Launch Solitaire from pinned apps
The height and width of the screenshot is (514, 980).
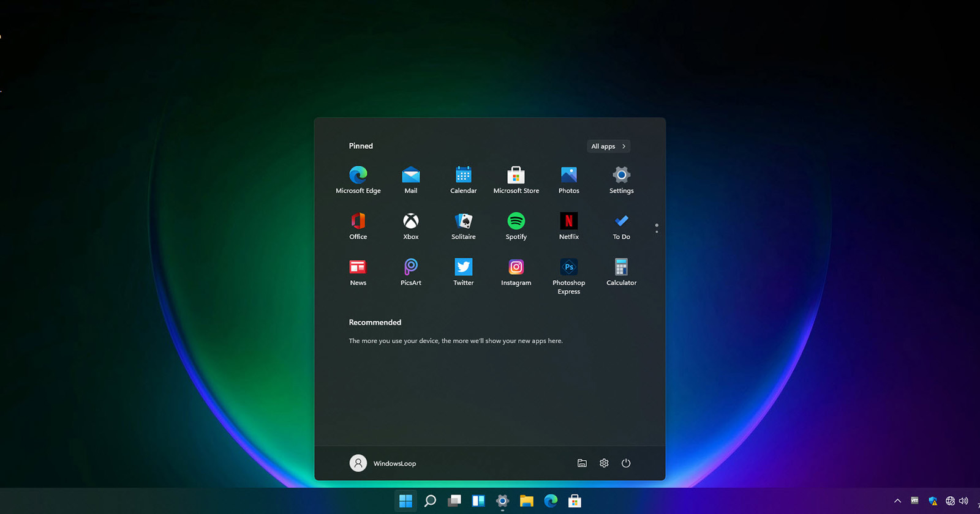coord(464,226)
